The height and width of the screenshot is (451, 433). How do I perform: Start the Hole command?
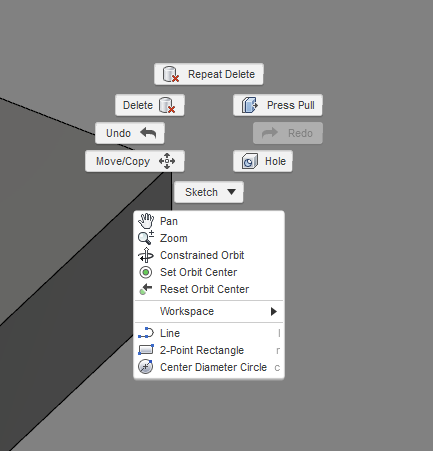coord(263,161)
